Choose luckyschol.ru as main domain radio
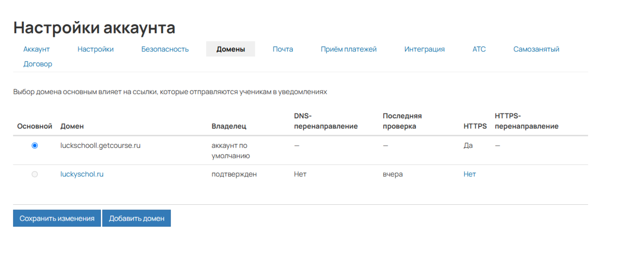Image resolution: width=644 pixels, height=279 pixels. (x=35, y=174)
